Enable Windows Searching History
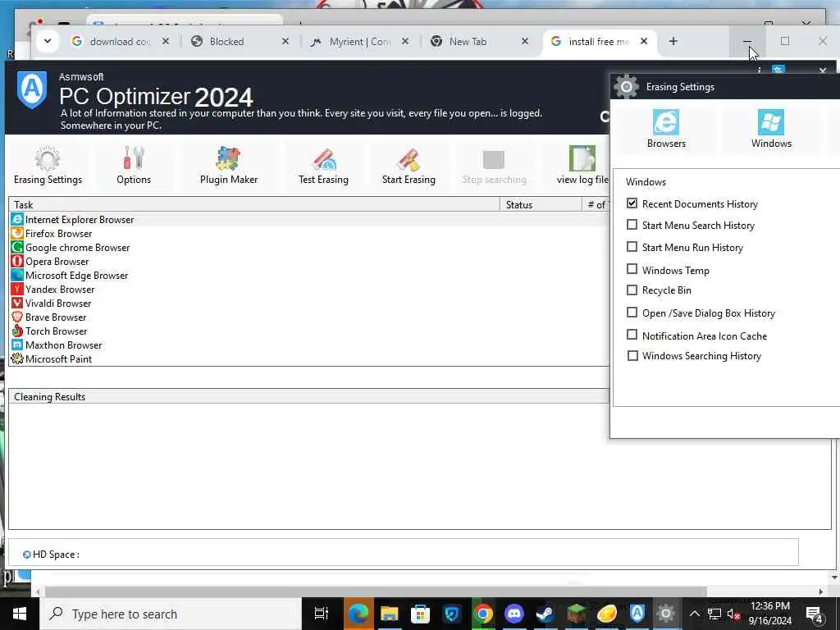This screenshot has width=840, height=630. (x=632, y=356)
